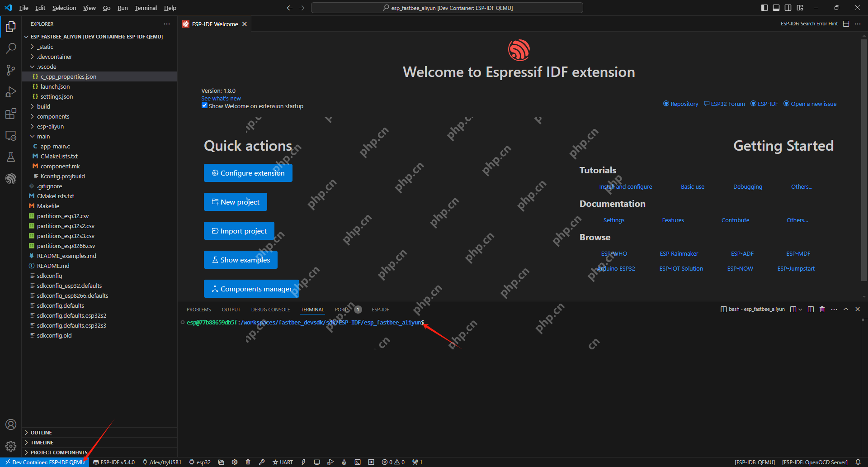The image size is (868, 467).
Task: Click the Configure extension button
Action: tap(248, 172)
